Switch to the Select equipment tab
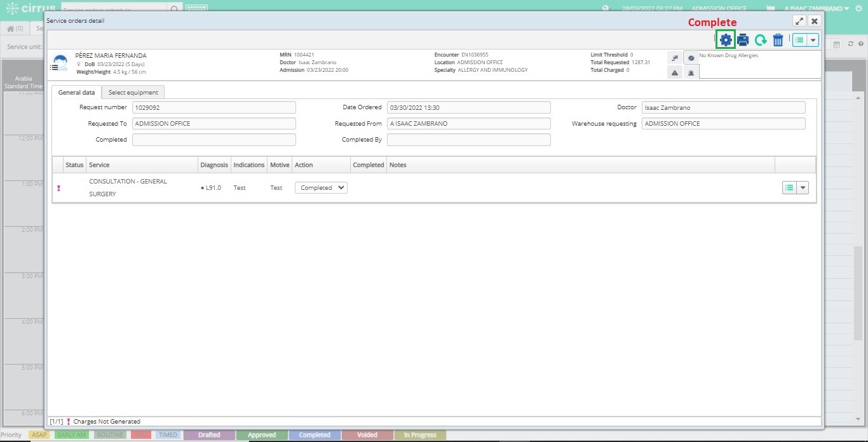 [x=133, y=93]
